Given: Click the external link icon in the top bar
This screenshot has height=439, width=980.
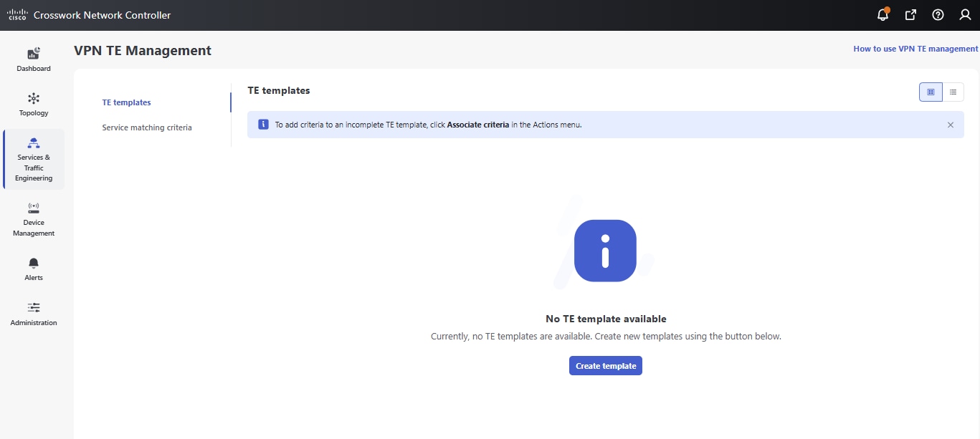Looking at the screenshot, I should [910, 14].
